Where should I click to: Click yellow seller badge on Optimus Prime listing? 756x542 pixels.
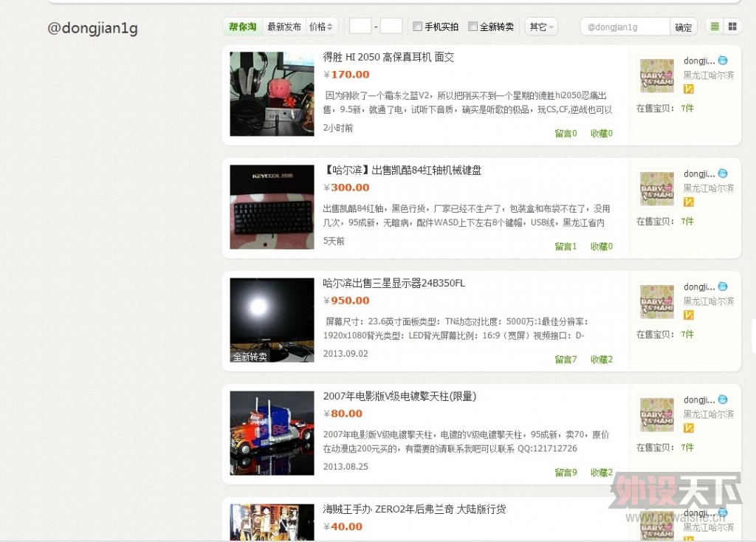689,428
